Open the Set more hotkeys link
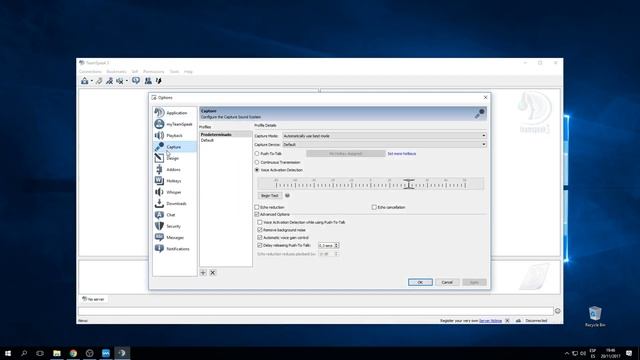 [x=402, y=154]
